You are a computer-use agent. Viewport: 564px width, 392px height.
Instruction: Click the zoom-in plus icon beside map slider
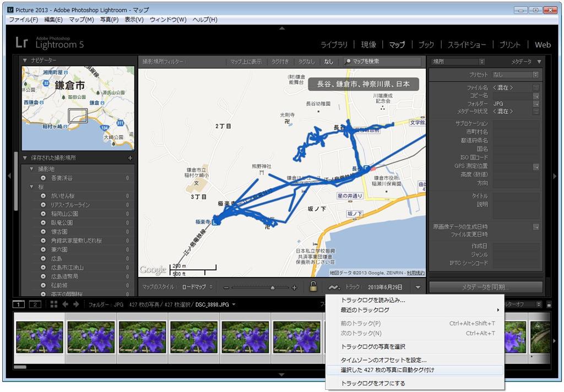[294, 287]
